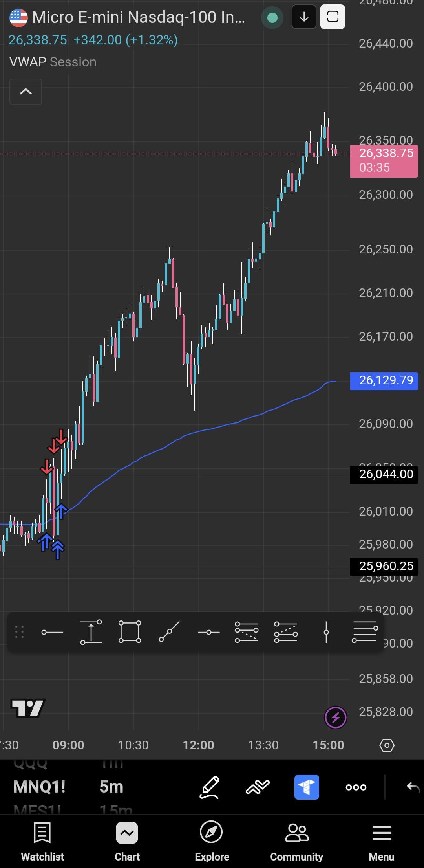Select the vertical line tool
The height and width of the screenshot is (868, 424).
pyautogui.click(x=326, y=632)
